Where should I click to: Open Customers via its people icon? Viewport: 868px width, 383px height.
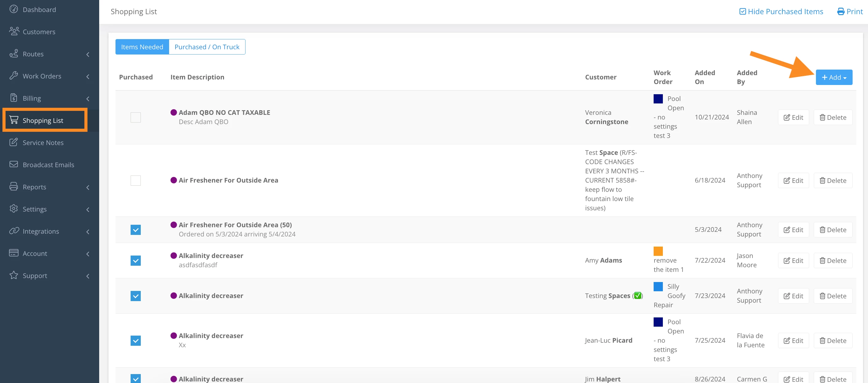coord(14,31)
